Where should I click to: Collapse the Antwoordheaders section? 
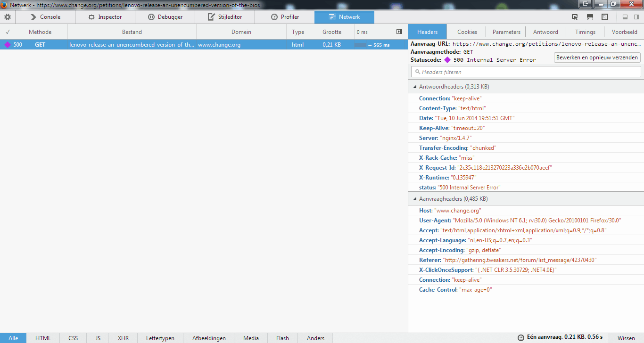point(526,87)
